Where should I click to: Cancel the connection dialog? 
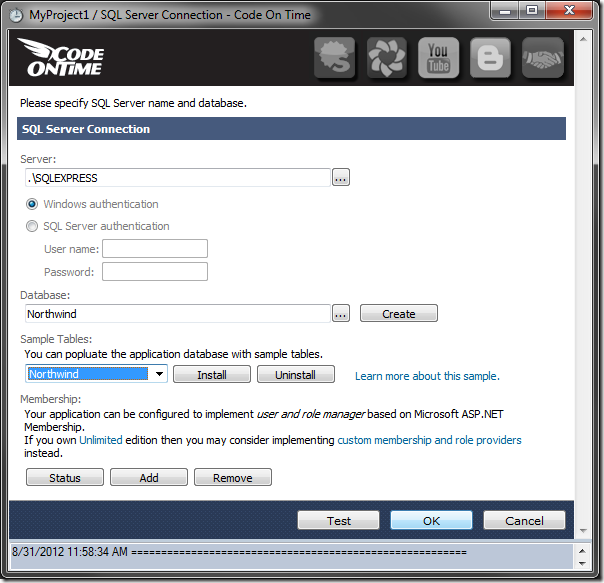[524, 520]
